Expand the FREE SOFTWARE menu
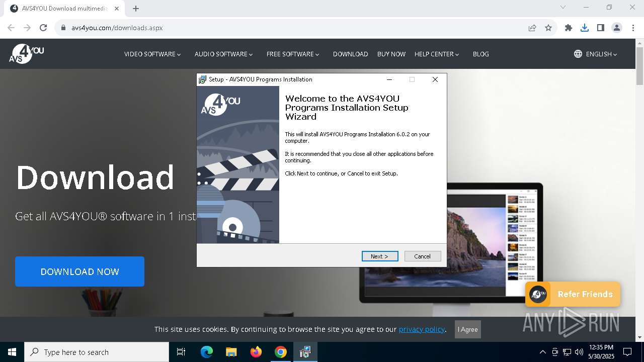 (x=293, y=54)
